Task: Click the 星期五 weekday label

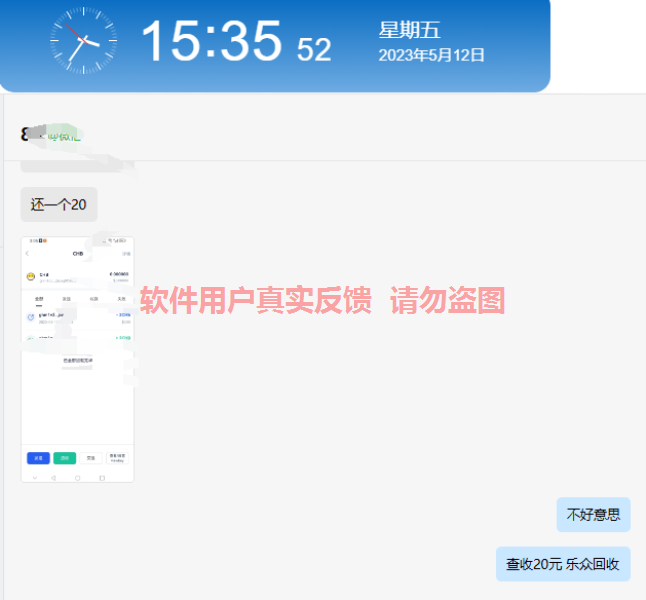Action: tap(410, 30)
